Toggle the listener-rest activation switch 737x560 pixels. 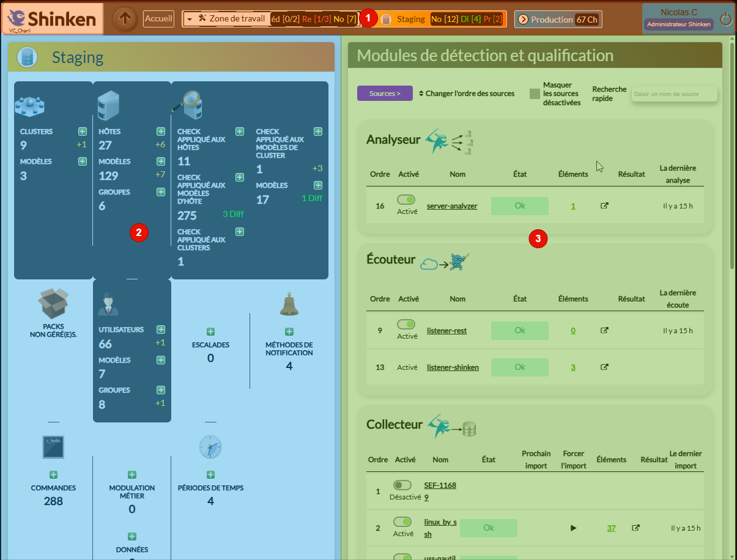pos(406,325)
